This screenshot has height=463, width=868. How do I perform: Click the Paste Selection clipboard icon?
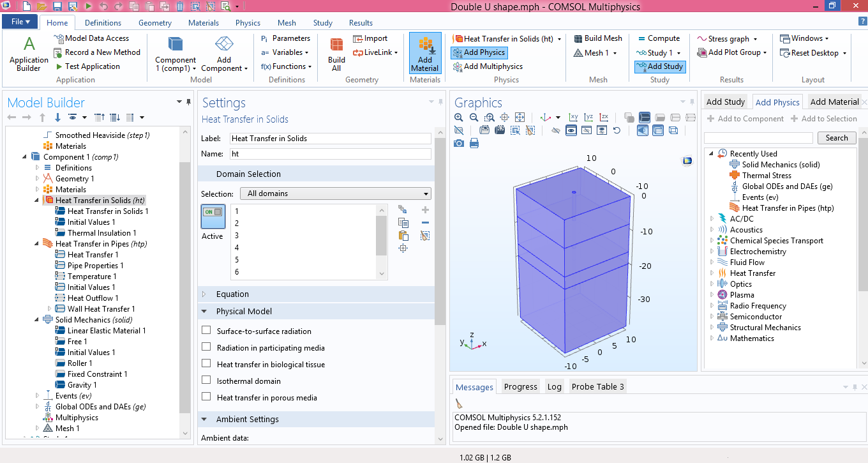tap(403, 236)
